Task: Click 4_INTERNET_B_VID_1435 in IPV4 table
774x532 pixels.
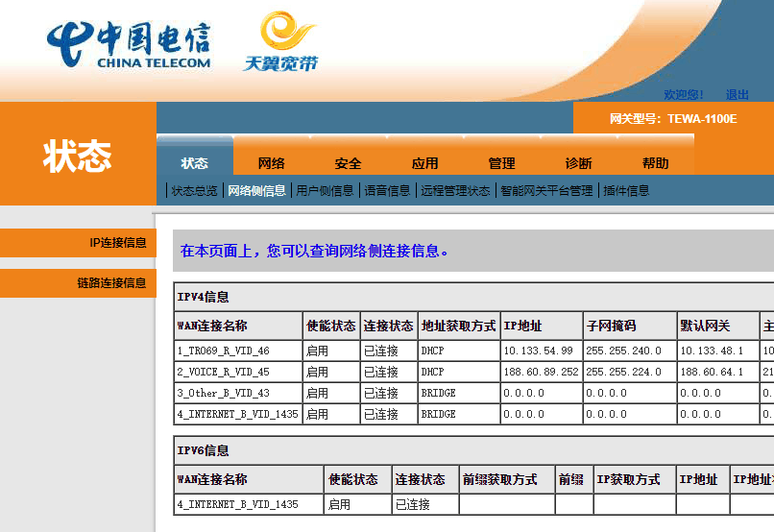Action: 237,414
